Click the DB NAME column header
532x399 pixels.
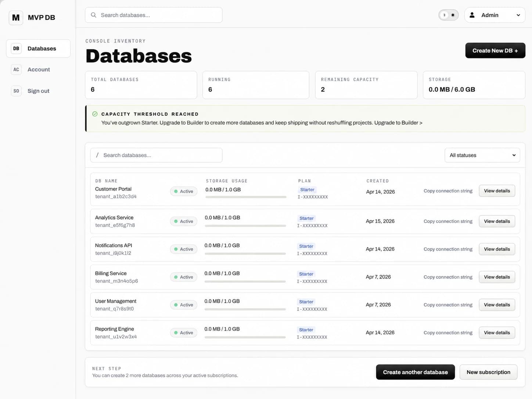click(x=106, y=181)
